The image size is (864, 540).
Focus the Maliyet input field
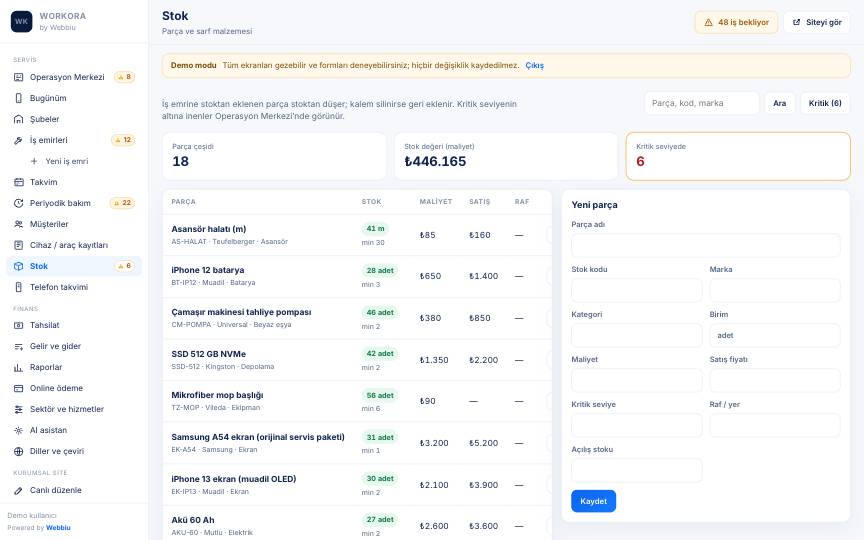click(636, 380)
